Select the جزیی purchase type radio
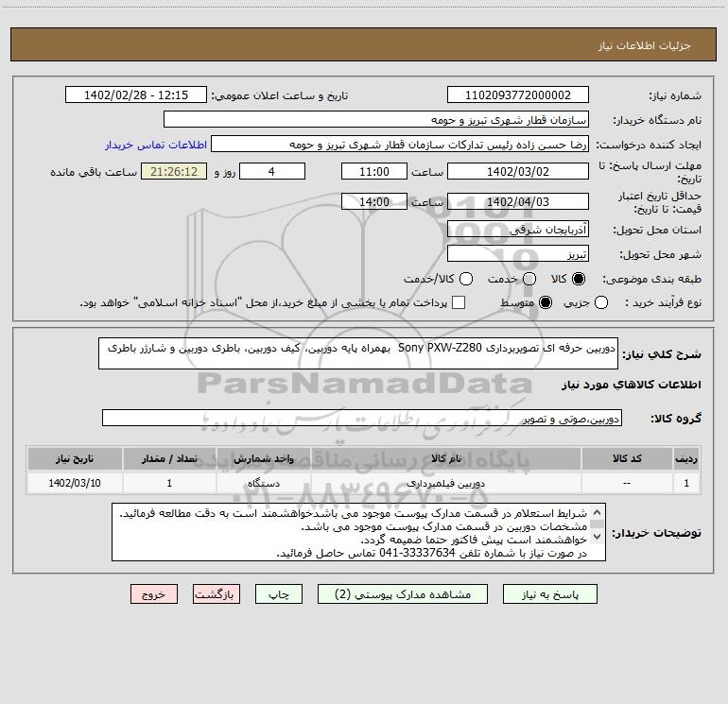 tap(600, 303)
